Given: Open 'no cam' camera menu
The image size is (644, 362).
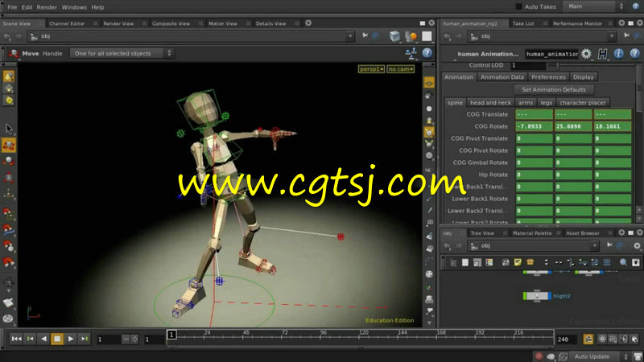Looking at the screenshot, I should click(400, 69).
